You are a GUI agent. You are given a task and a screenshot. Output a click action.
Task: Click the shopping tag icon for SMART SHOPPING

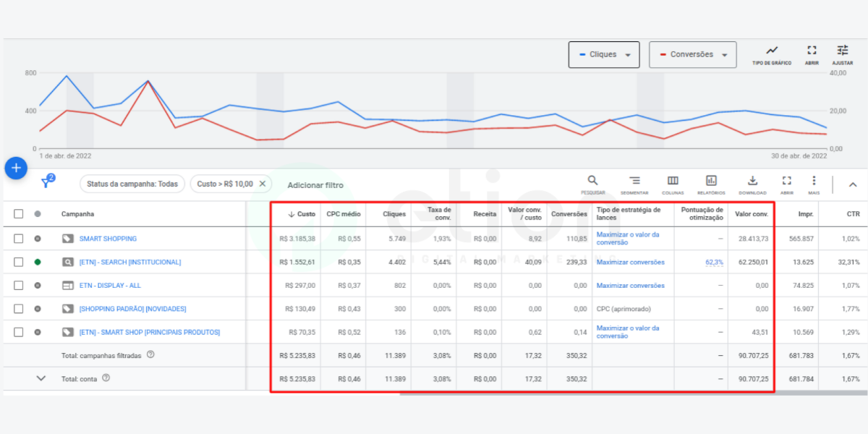[x=67, y=239]
